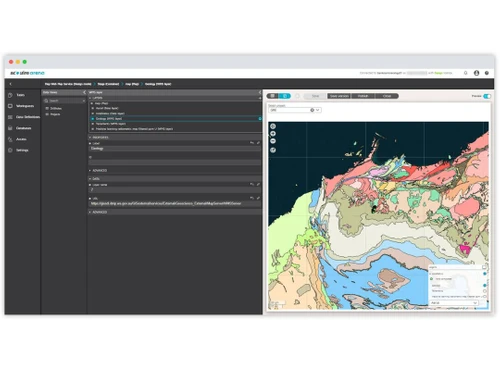Click the edit pencil beside URL field
The width and height of the screenshot is (500, 375).
pyautogui.click(x=258, y=198)
